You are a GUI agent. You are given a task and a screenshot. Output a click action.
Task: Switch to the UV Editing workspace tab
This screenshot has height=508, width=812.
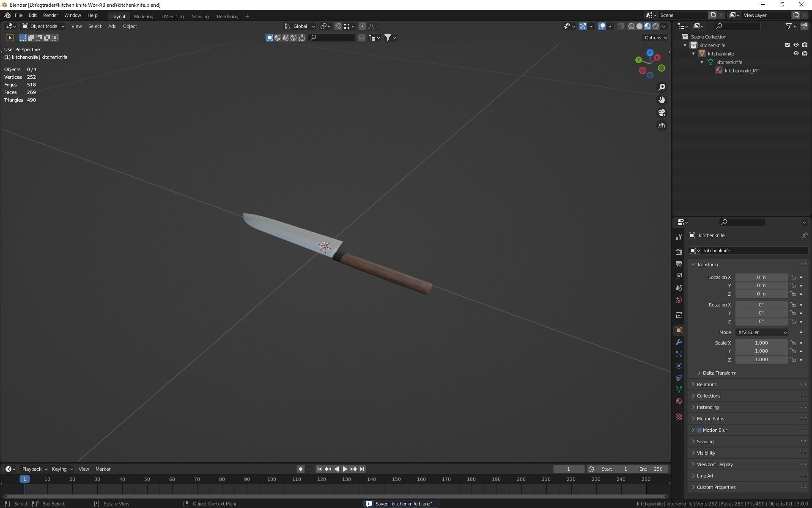pos(173,17)
